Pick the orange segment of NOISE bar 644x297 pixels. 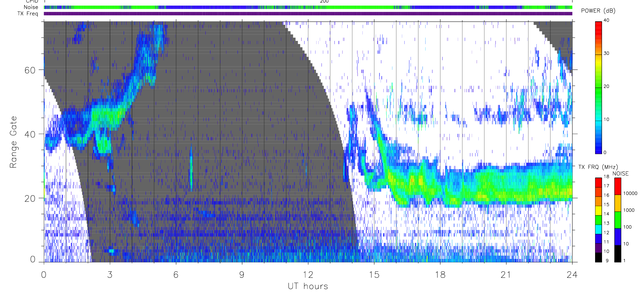(618, 203)
